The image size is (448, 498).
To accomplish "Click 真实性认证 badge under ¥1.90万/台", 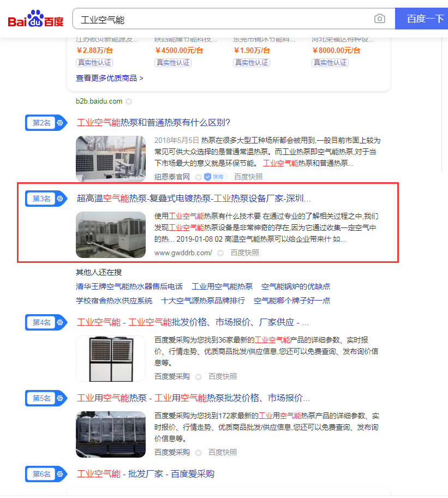I will [252, 63].
